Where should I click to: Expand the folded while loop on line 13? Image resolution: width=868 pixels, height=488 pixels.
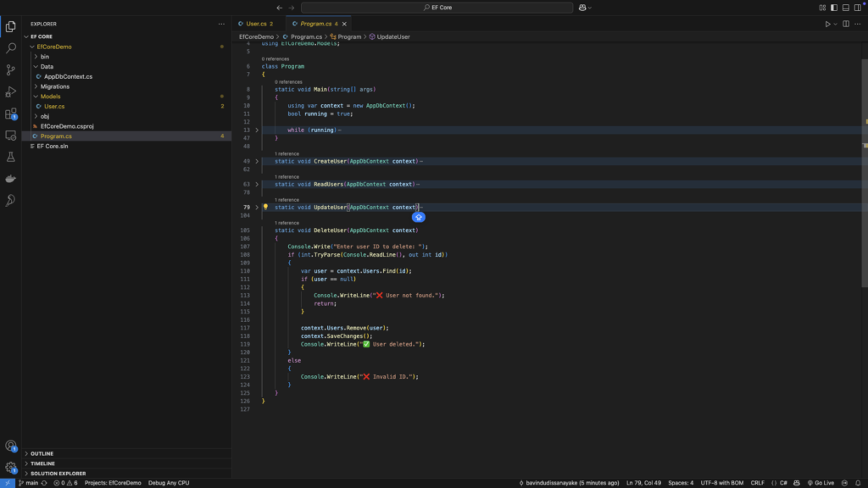click(257, 130)
